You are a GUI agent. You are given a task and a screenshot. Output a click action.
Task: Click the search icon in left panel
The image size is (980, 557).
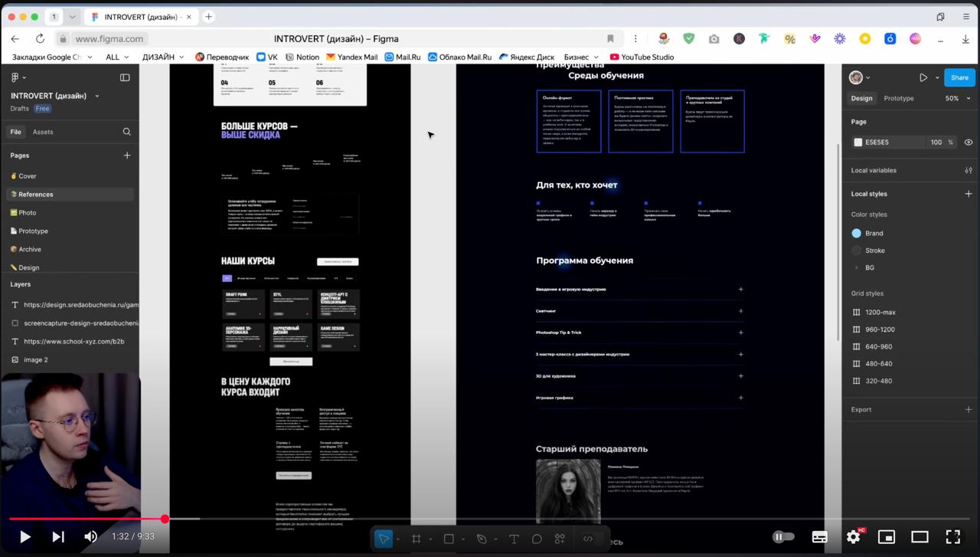(127, 132)
